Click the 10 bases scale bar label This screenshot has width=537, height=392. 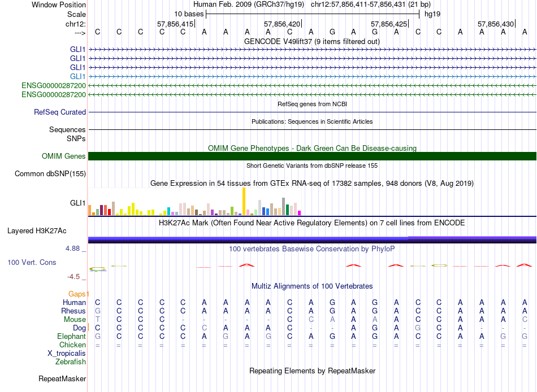[x=189, y=14]
